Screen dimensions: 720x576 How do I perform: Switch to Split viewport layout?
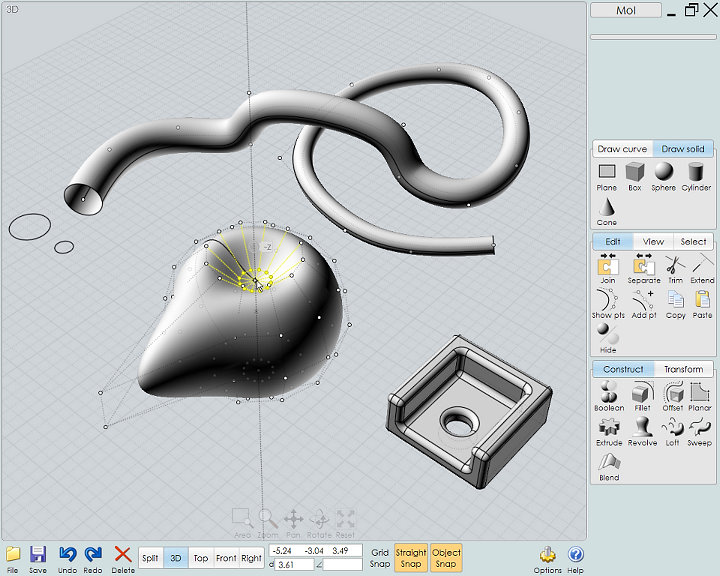pos(150,558)
